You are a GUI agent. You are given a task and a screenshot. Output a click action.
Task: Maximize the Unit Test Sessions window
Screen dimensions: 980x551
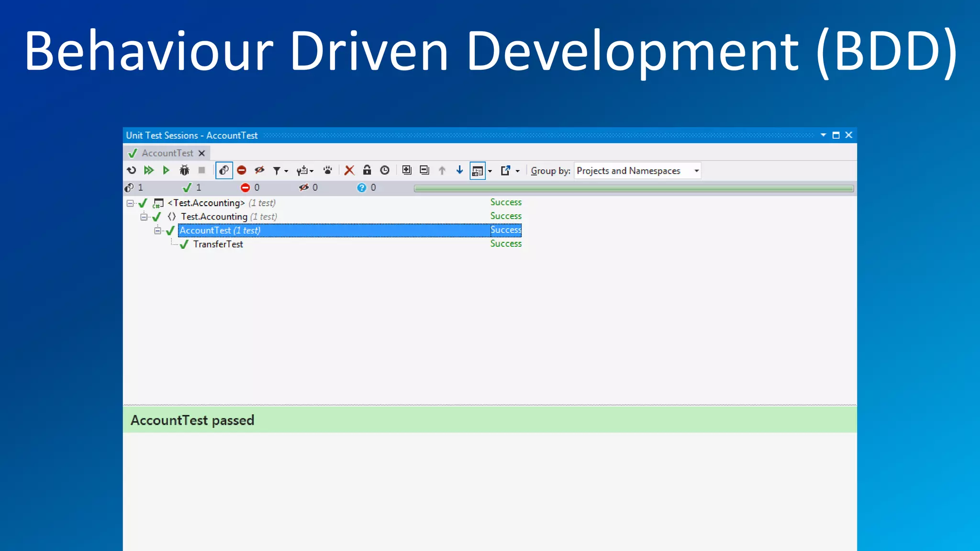[836, 135]
